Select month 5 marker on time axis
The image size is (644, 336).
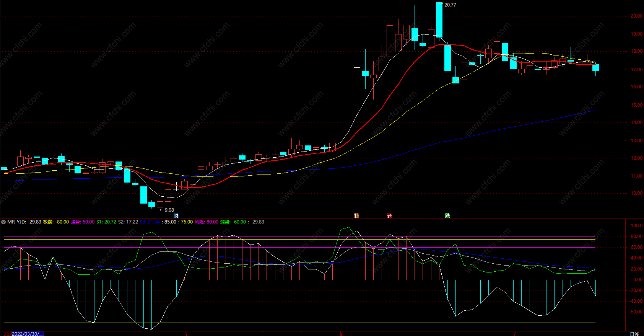[186, 334]
